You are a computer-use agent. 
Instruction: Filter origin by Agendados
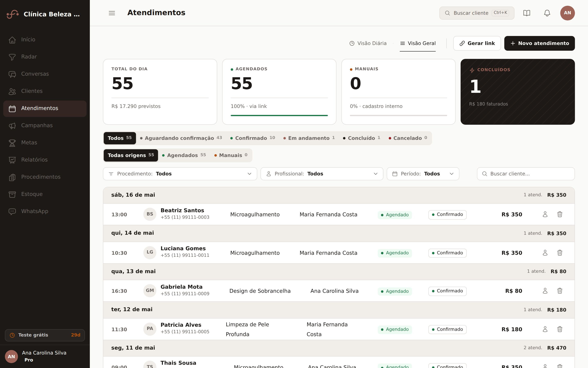click(x=184, y=155)
